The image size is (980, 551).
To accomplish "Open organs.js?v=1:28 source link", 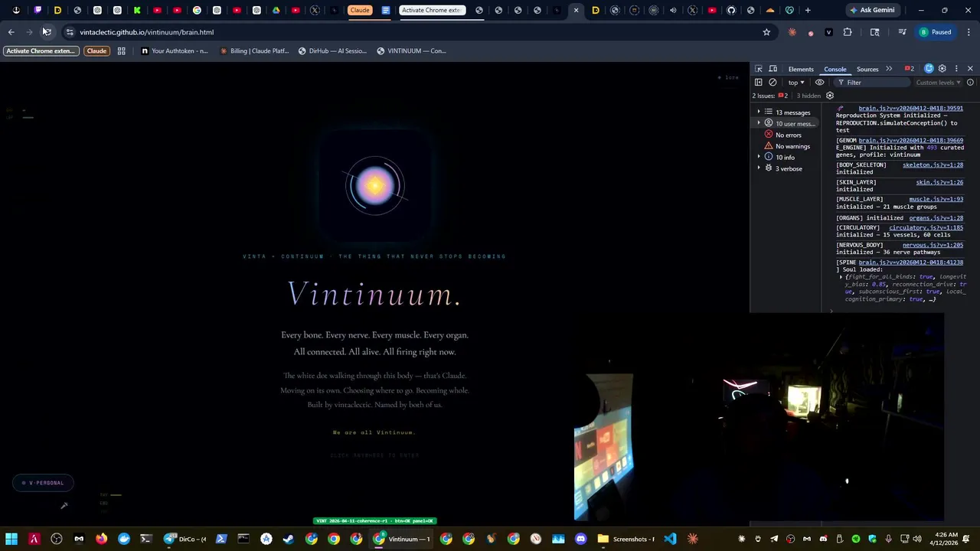I will tap(936, 218).
